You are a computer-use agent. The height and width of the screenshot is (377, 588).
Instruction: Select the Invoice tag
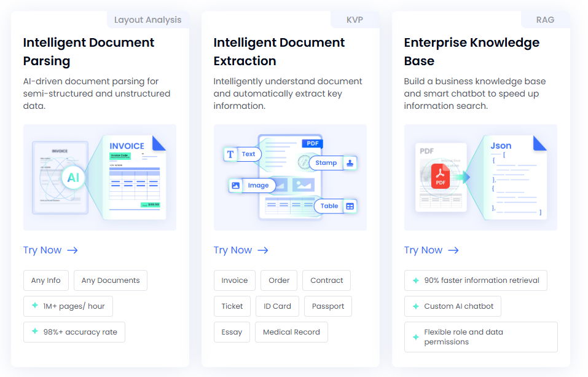pos(234,280)
